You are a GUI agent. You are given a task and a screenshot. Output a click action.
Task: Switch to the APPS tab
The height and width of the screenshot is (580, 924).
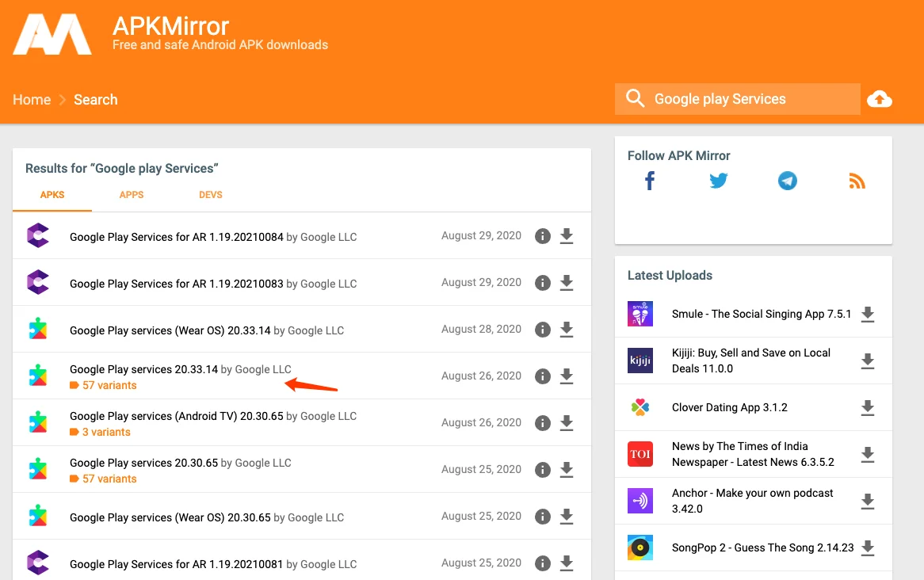(132, 195)
